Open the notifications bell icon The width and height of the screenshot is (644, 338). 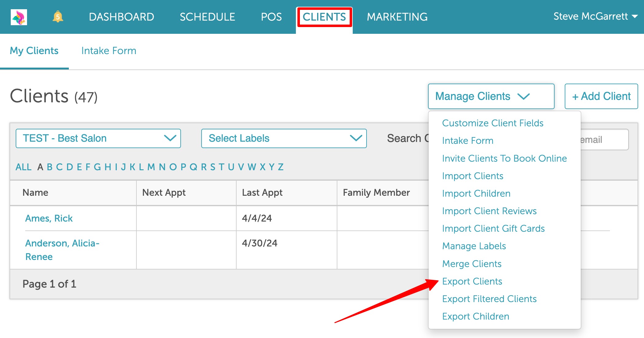(x=58, y=17)
